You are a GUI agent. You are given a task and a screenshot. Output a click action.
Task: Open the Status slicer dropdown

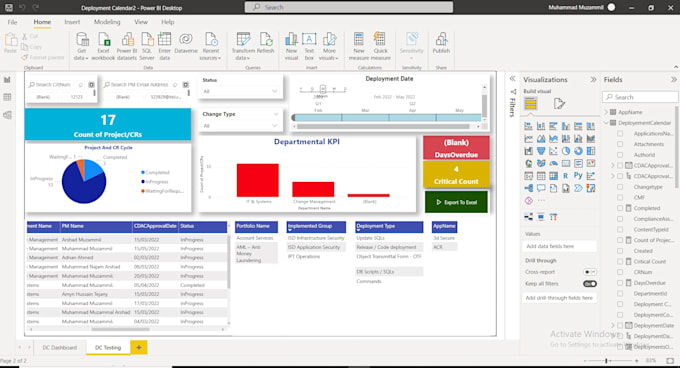(275, 91)
